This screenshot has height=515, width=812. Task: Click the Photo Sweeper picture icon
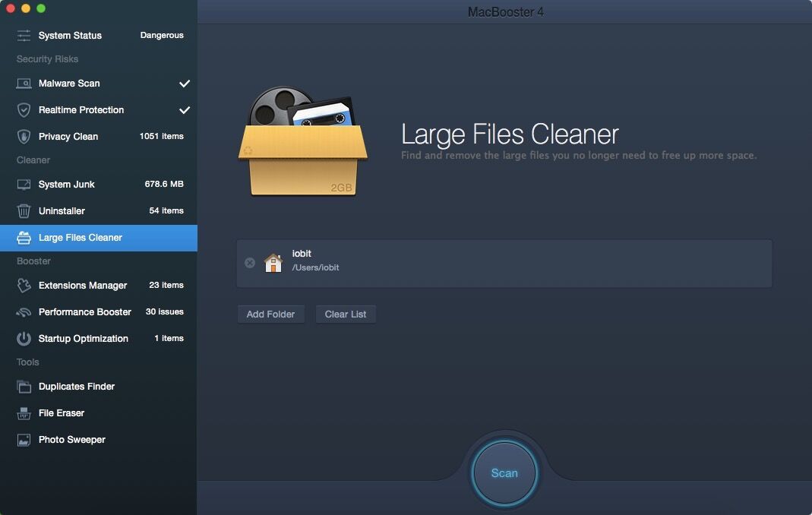pos(24,440)
